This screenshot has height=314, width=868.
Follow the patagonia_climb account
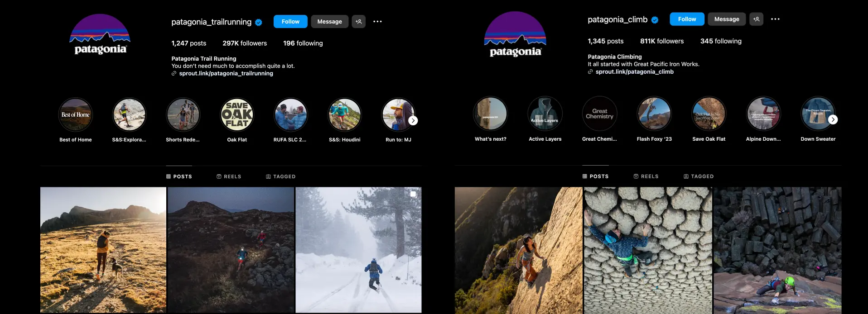click(x=687, y=19)
